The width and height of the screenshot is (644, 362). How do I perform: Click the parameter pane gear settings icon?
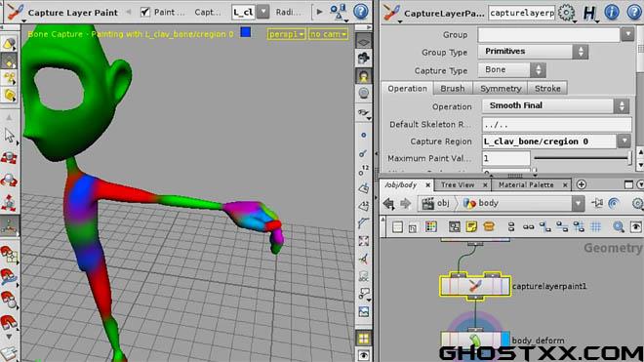(567, 13)
